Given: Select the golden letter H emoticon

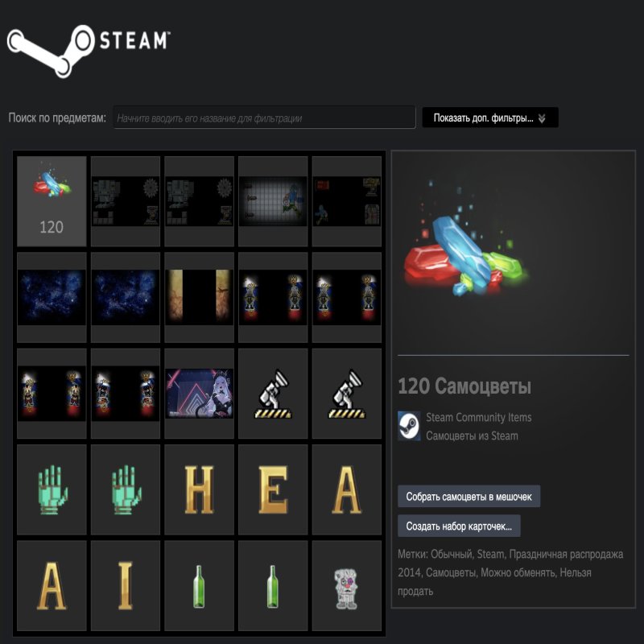Looking at the screenshot, I should coord(199,489).
